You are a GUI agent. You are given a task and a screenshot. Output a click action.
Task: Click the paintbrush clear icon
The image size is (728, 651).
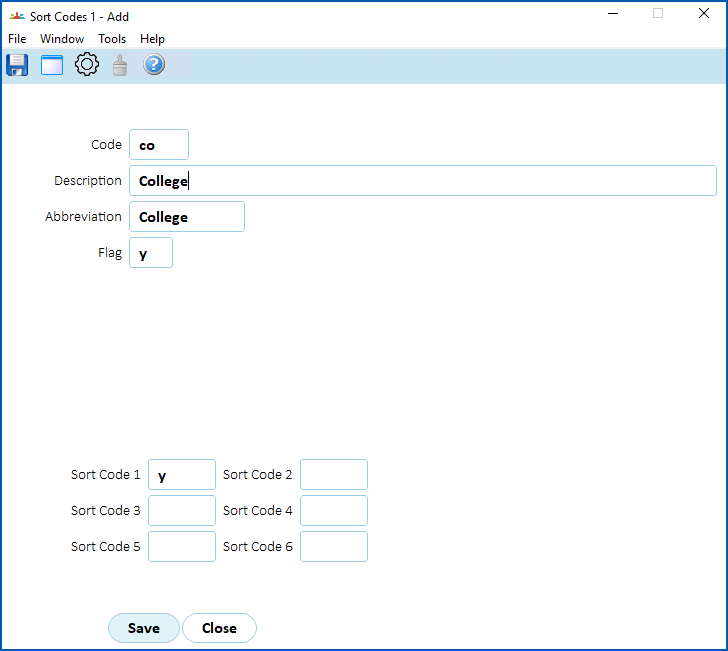(120, 65)
